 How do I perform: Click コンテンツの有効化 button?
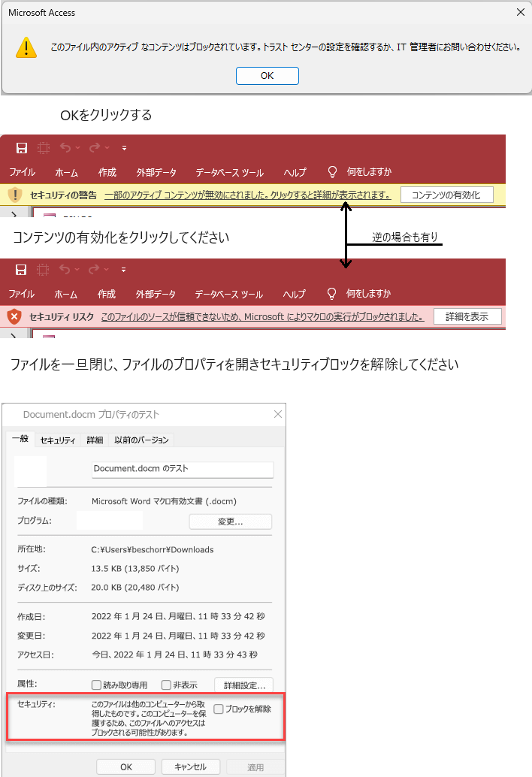pos(446,195)
